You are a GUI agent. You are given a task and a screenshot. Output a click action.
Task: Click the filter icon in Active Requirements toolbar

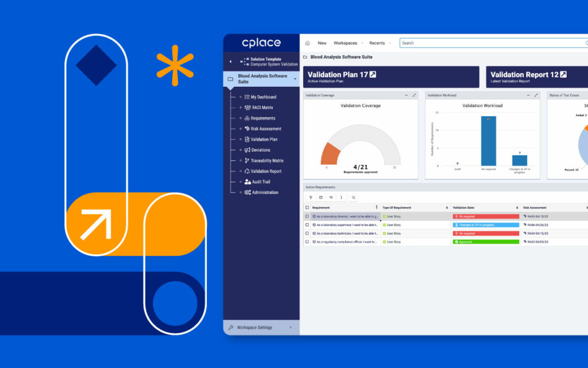311,197
